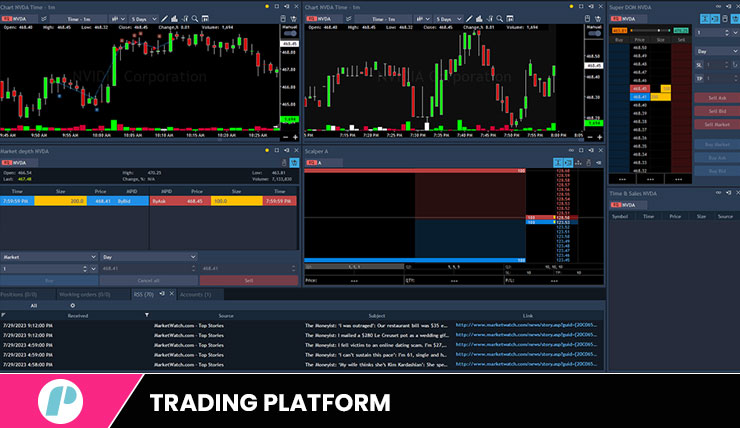
Task: Select the drawing pencil tool in right chart
Action: pyautogui.click(x=469, y=19)
